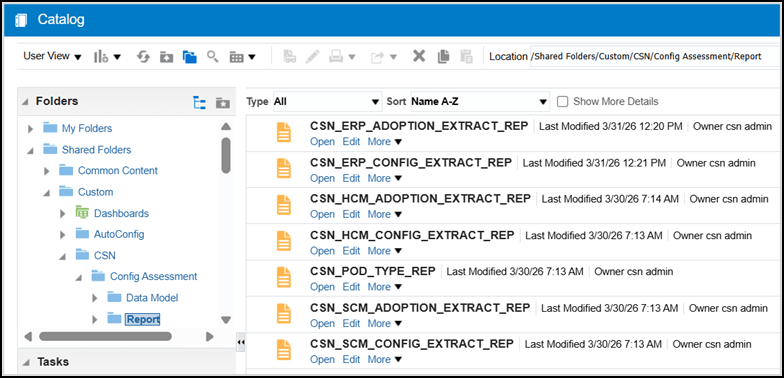
Task: Open CSN_ERP_ADOPTION_EXTRACT_REP via Open link
Action: (x=322, y=142)
